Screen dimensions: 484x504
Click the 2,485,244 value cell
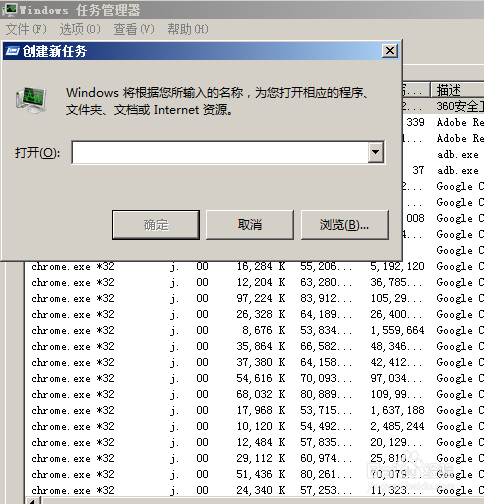(397, 426)
